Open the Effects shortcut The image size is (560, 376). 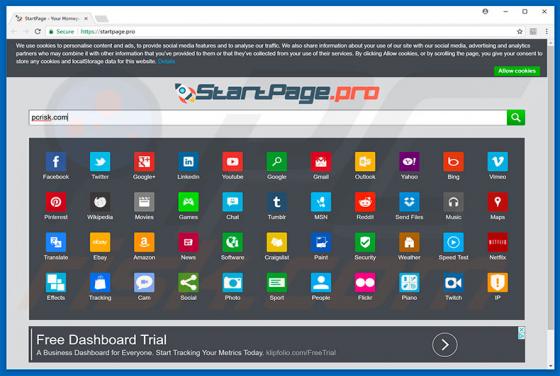[56, 283]
